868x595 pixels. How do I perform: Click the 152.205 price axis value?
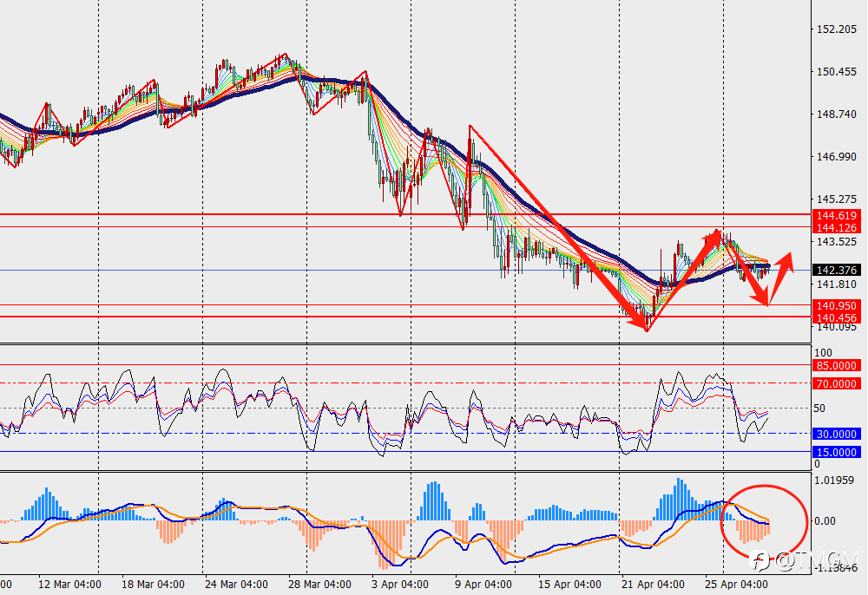(837, 29)
